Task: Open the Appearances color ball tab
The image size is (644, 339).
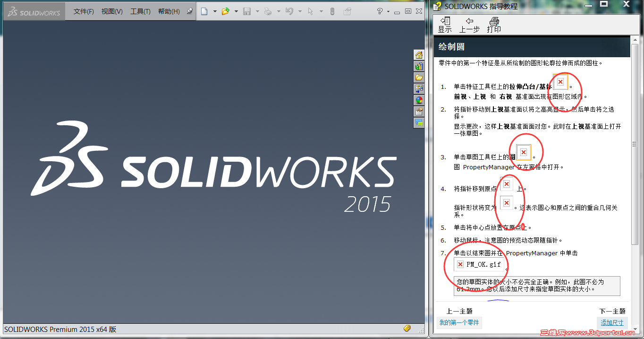Action: click(x=419, y=100)
